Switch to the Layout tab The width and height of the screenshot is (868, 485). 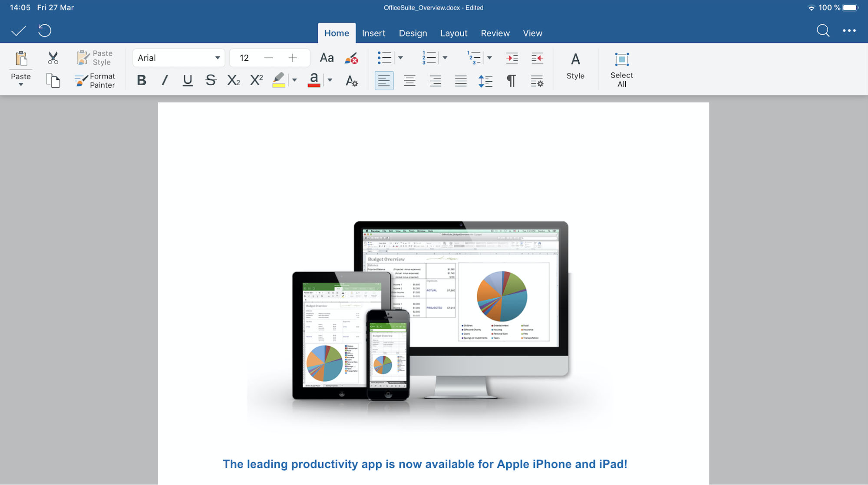(x=454, y=33)
